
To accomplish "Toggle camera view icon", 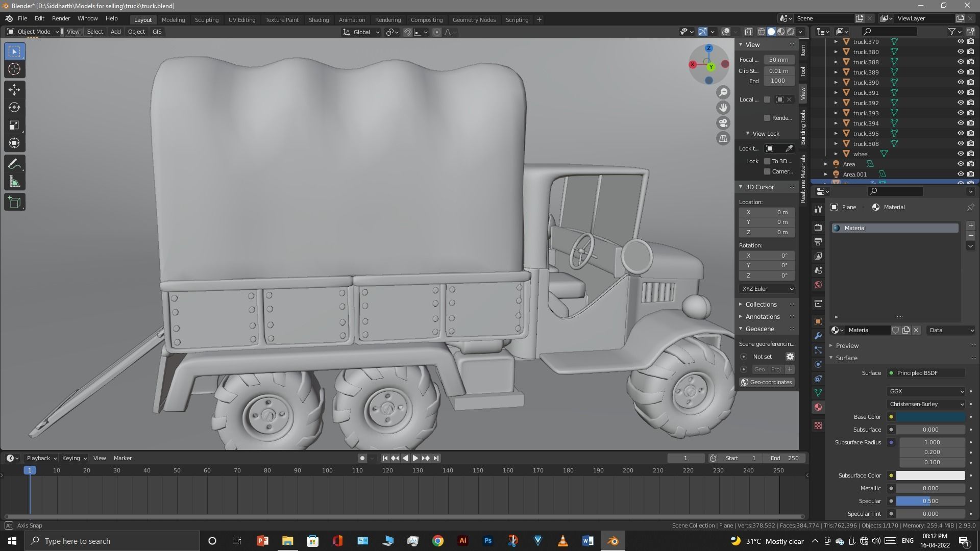I will [x=723, y=123].
